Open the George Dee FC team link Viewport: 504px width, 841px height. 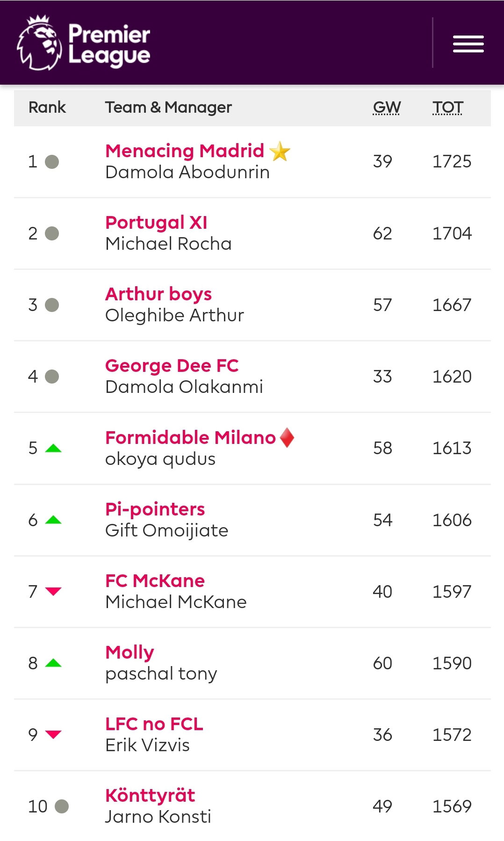coord(172,366)
